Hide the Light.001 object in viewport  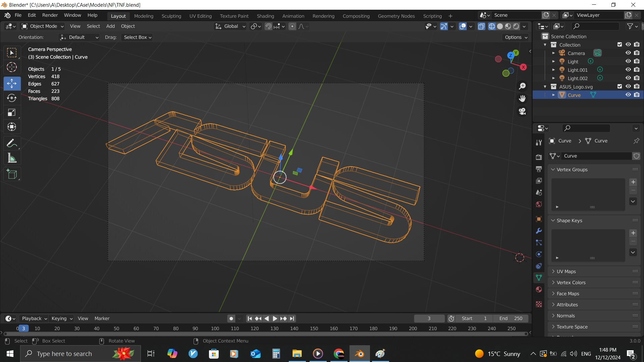(628, 70)
